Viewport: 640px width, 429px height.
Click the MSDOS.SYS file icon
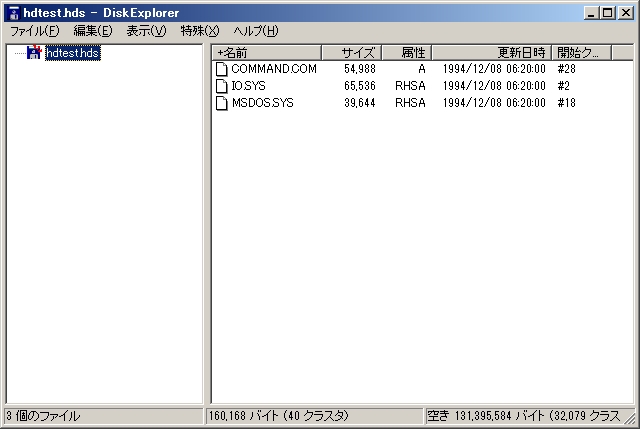point(222,103)
